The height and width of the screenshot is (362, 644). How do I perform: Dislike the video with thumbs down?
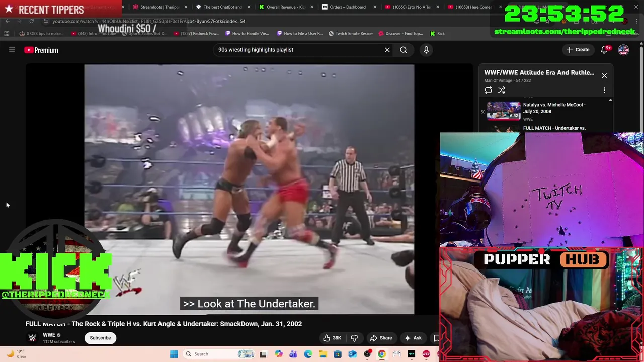pyautogui.click(x=354, y=338)
